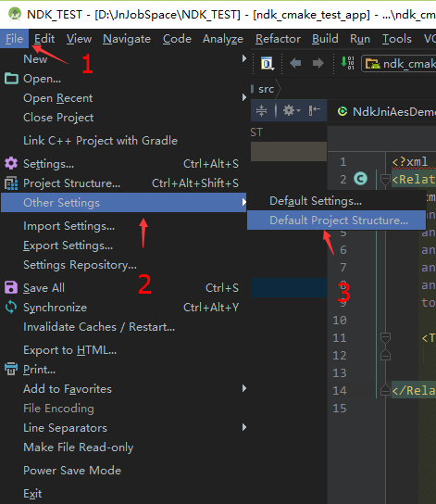
Task: Select Exit from File menu
Action: [32, 494]
